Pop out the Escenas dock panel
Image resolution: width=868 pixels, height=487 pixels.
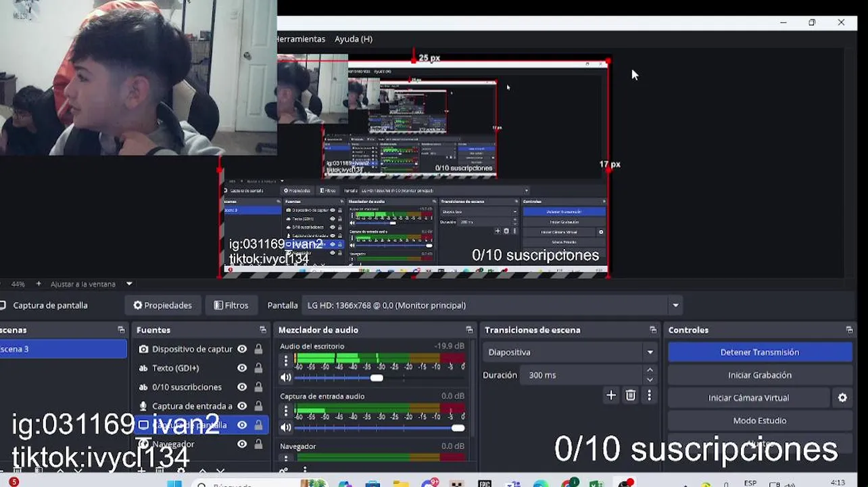pos(121,330)
